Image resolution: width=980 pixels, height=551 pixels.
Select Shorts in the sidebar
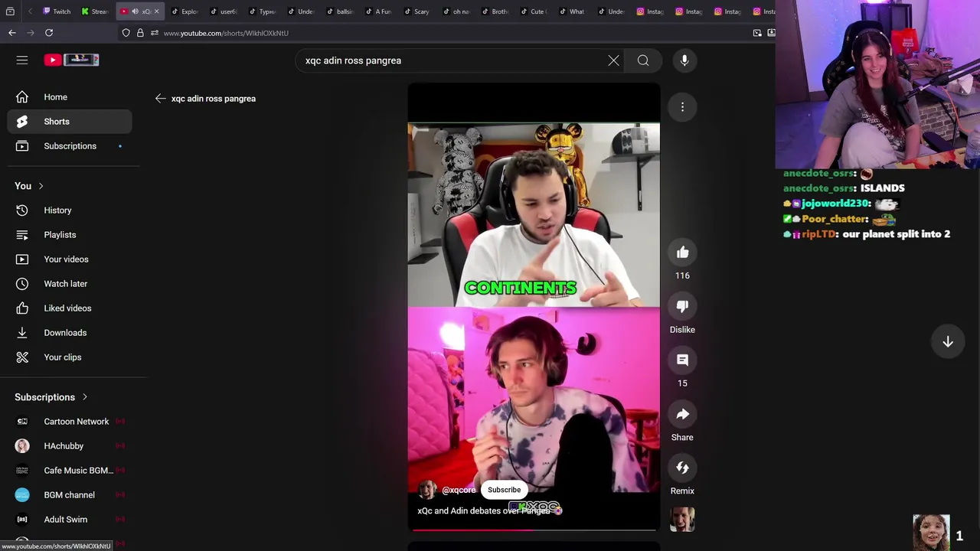pos(70,122)
